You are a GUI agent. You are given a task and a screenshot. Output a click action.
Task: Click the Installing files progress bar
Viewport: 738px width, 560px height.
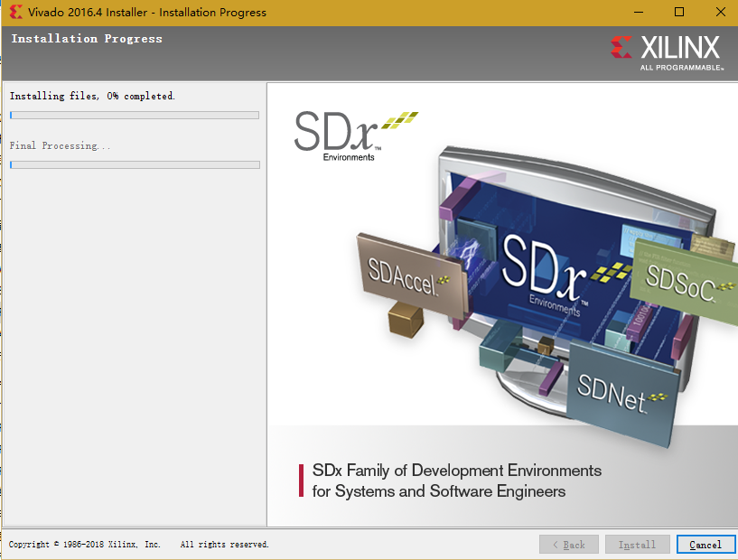pyautogui.click(x=135, y=115)
